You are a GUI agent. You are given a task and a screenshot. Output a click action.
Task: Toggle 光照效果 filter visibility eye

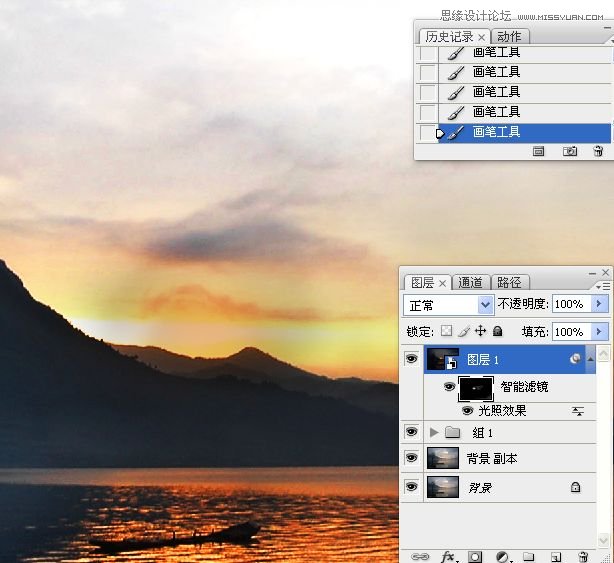pos(467,411)
